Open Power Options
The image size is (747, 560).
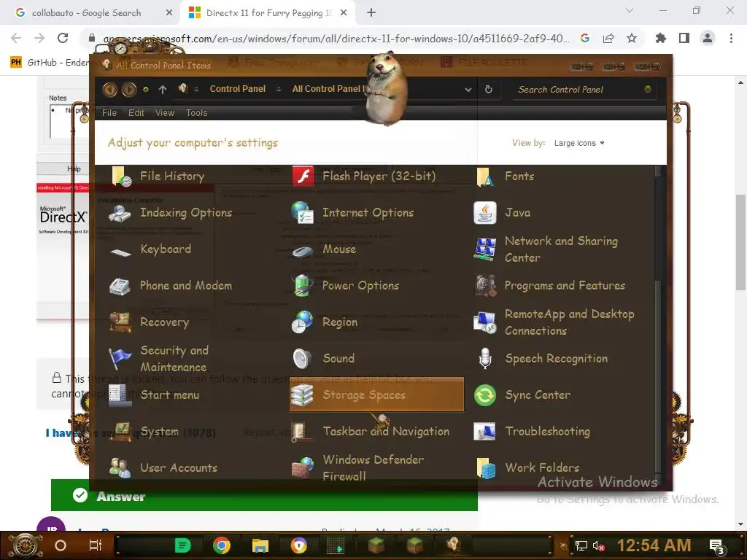tap(345, 286)
